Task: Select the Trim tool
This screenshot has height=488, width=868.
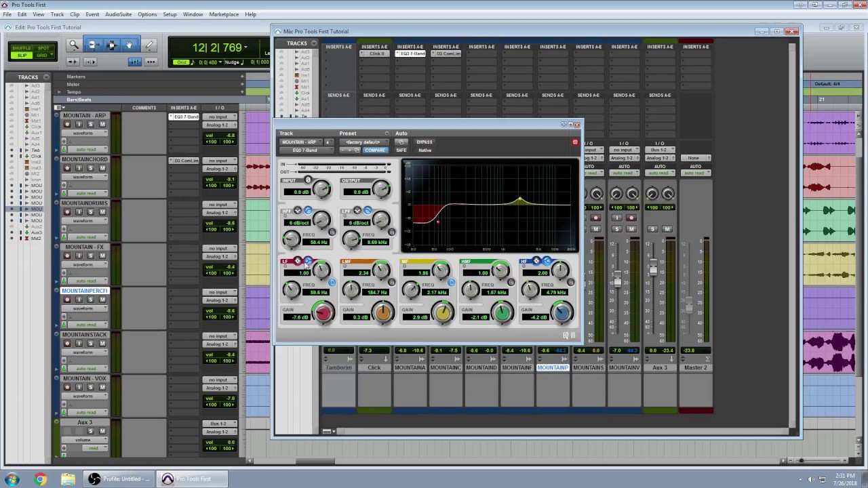Action: pos(93,45)
